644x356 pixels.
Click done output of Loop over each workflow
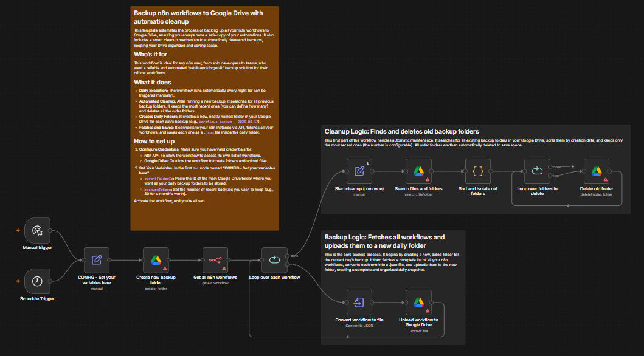[x=287, y=256]
